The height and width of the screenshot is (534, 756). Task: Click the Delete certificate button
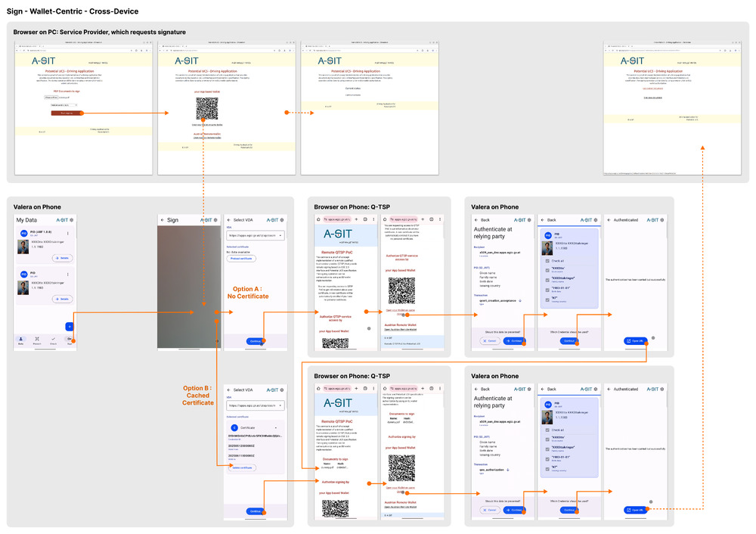pos(241,467)
